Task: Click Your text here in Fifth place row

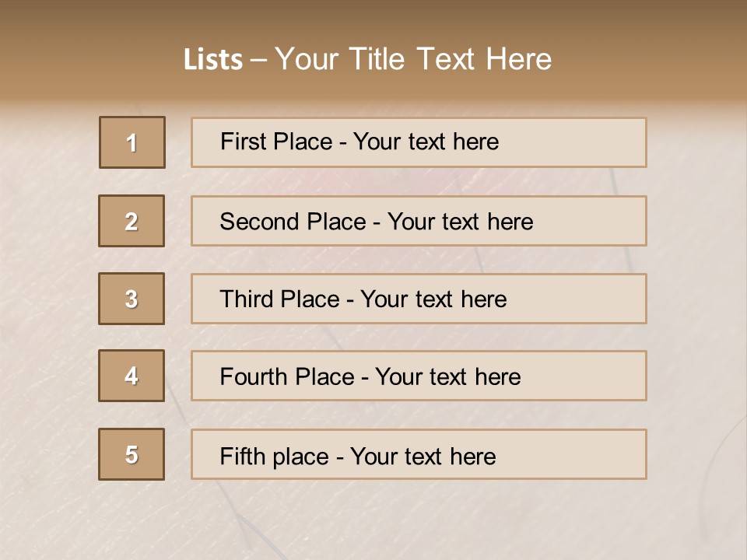Action: pyautogui.click(x=423, y=456)
